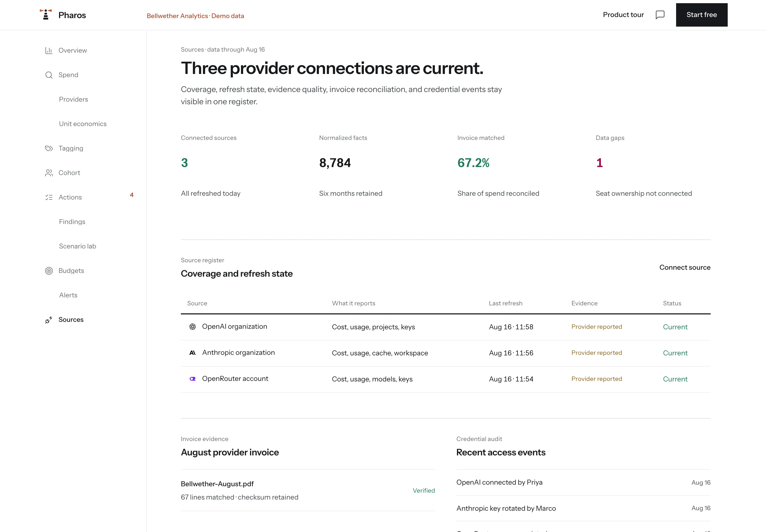
Task: Click Bellwether Analytics Demo data label
Action: pos(195,16)
